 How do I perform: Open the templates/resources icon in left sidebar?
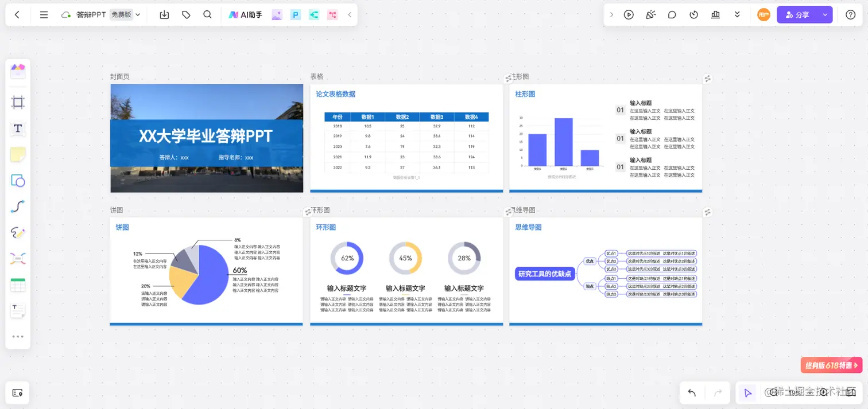tap(18, 71)
